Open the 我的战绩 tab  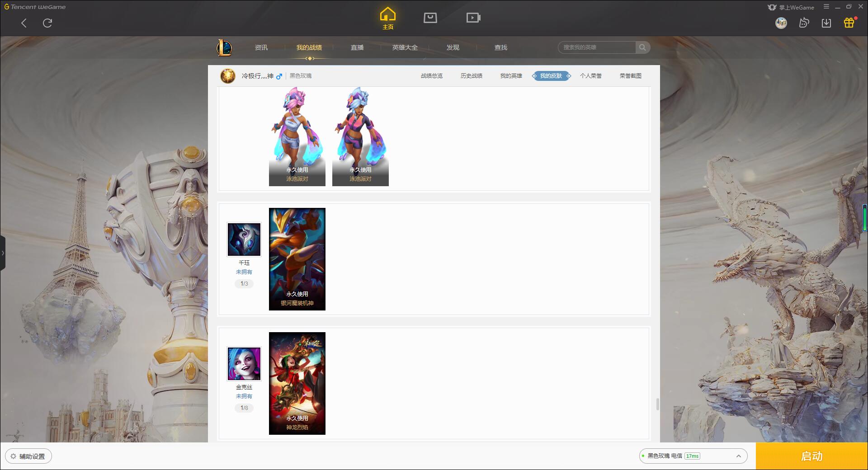coord(309,47)
